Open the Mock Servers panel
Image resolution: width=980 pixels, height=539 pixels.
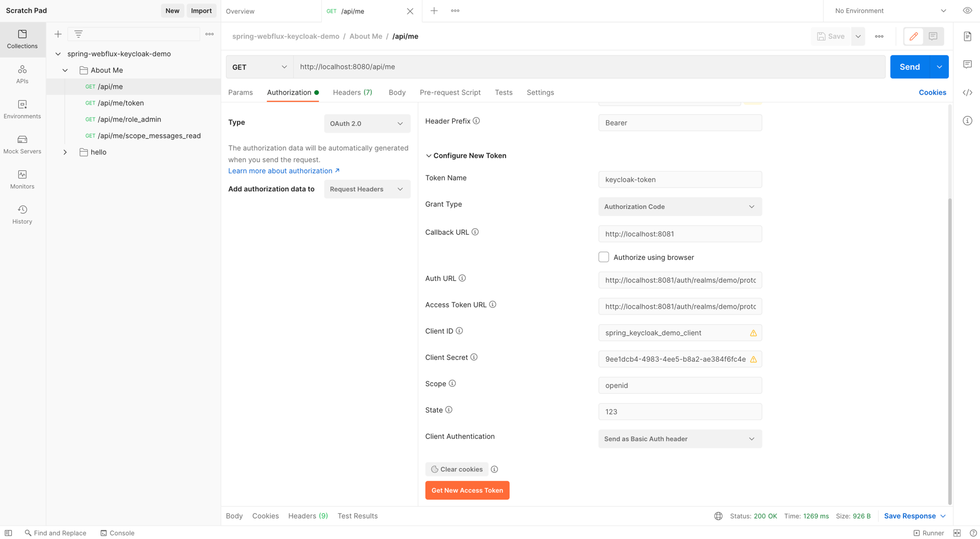tap(22, 145)
